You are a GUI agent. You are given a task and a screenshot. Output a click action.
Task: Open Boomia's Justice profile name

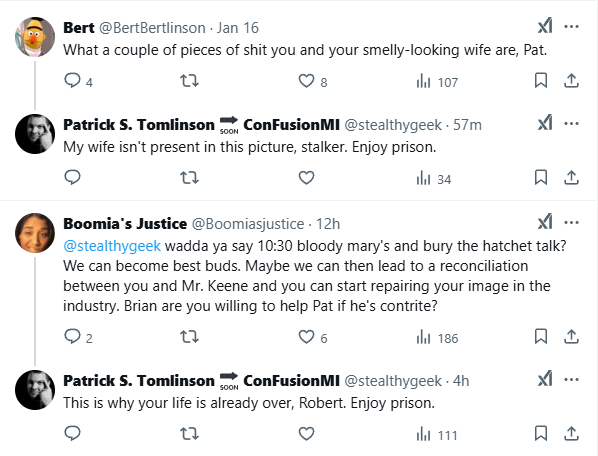125,224
